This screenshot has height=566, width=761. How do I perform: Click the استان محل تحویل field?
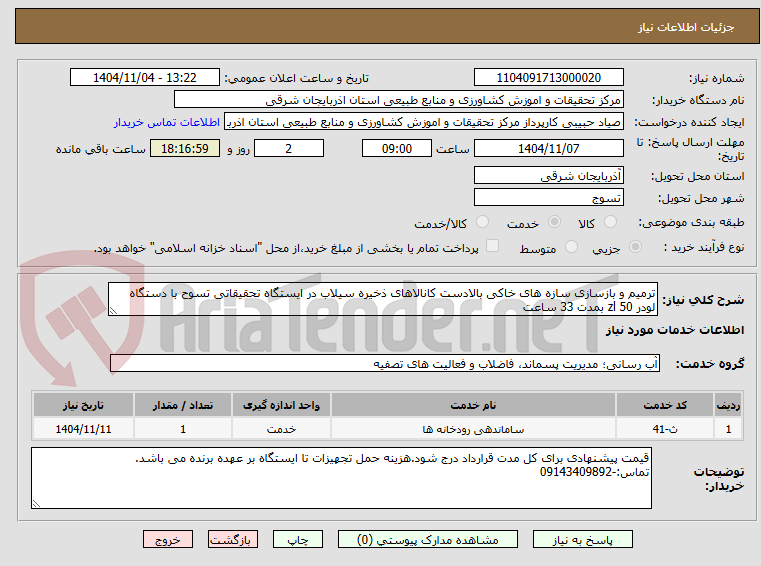[x=548, y=175]
